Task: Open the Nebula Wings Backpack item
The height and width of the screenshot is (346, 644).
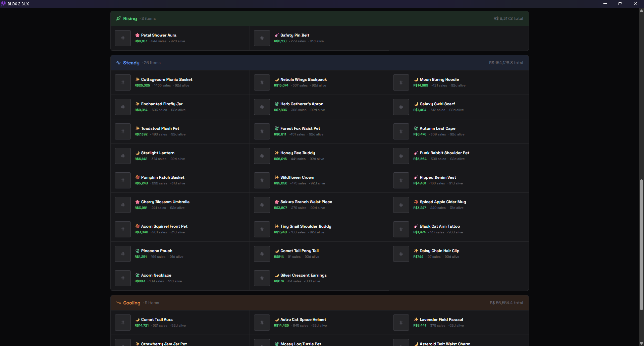Action: 319,82
